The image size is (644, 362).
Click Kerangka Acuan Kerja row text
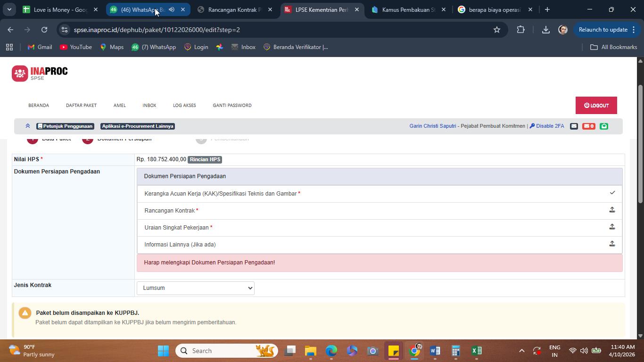(221, 194)
